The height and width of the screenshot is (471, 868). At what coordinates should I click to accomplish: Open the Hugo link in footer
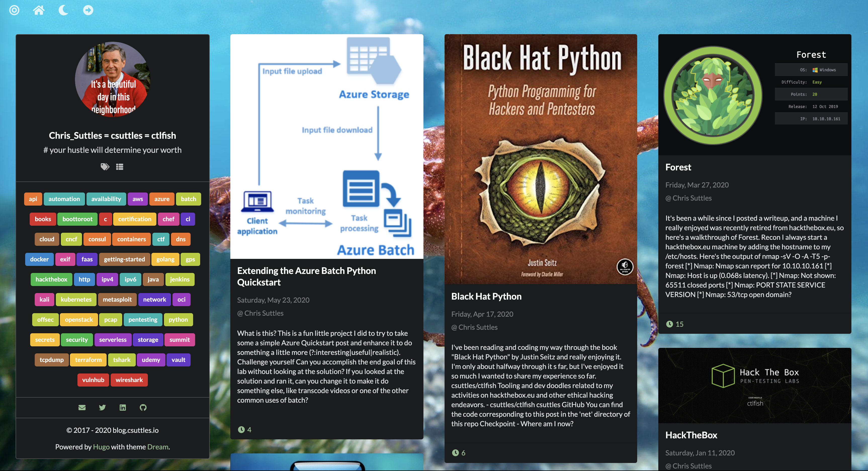[x=101, y=447]
